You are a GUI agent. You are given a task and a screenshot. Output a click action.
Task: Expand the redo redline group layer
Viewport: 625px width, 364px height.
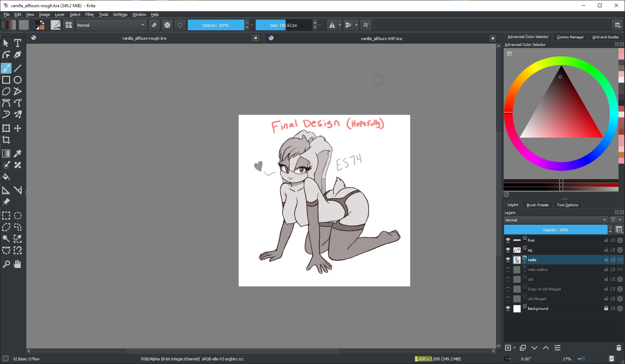click(525, 272)
